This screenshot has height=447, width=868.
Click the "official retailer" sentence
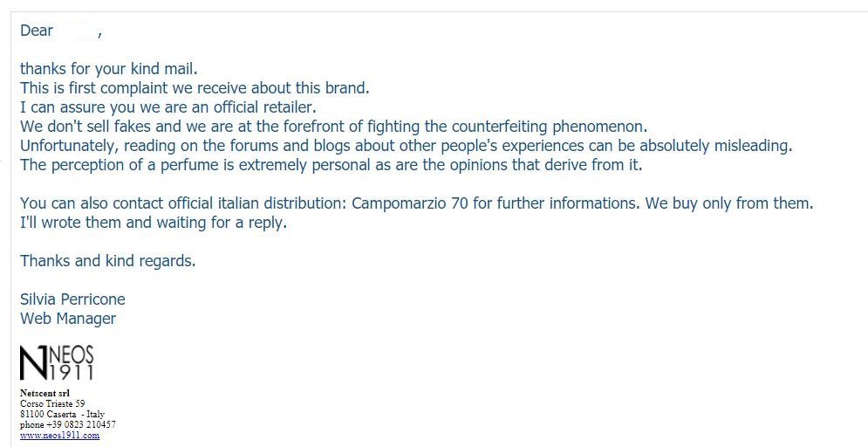167,107
